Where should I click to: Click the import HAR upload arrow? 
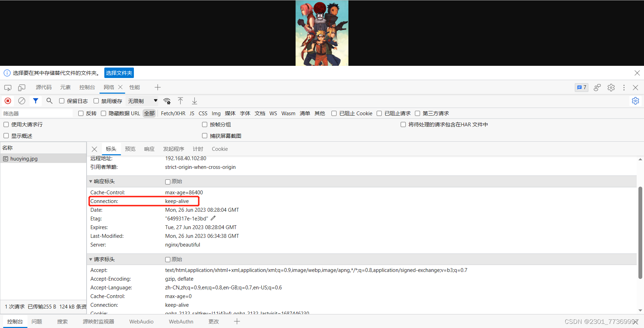click(x=180, y=101)
